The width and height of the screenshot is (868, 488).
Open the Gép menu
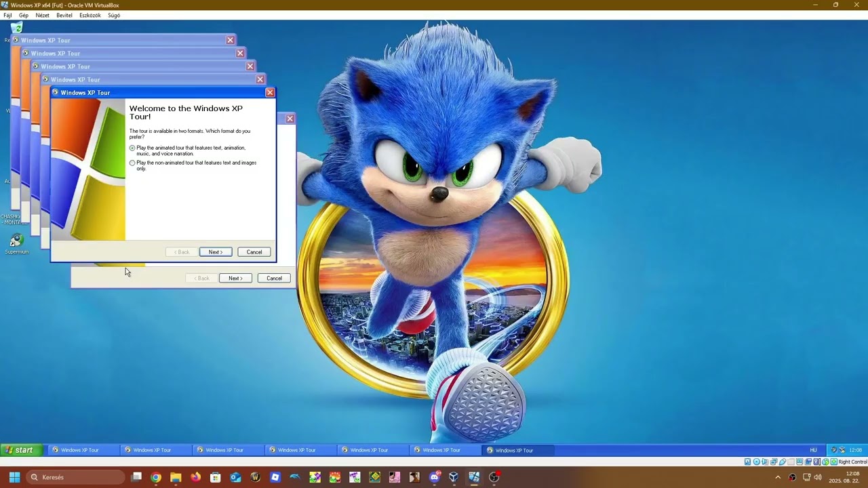point(24,15)
